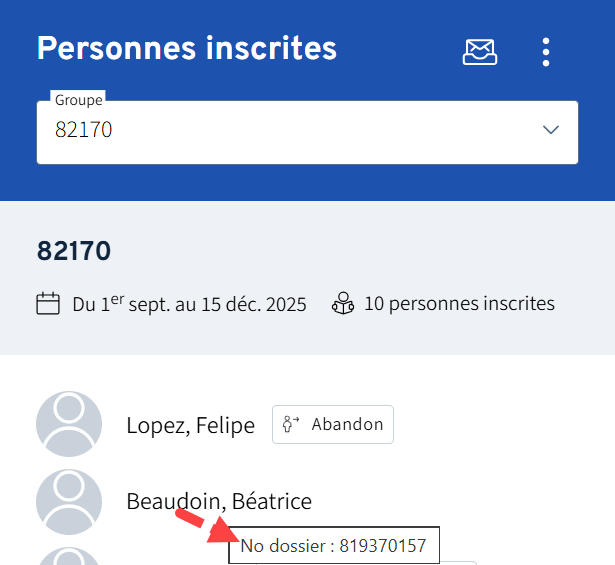The height and width of the screenshot is (565, 615).
Task: Open the envelope message icon in header
Action: coord(480,52)
